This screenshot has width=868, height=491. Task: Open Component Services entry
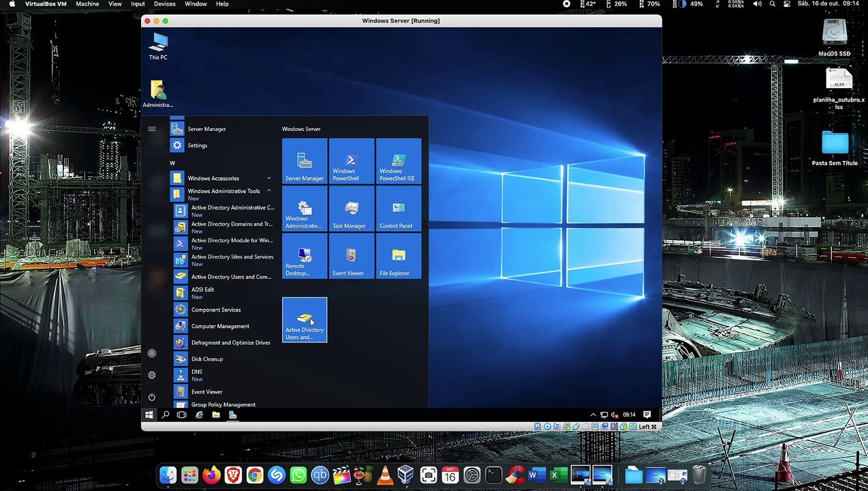(223, 310)
